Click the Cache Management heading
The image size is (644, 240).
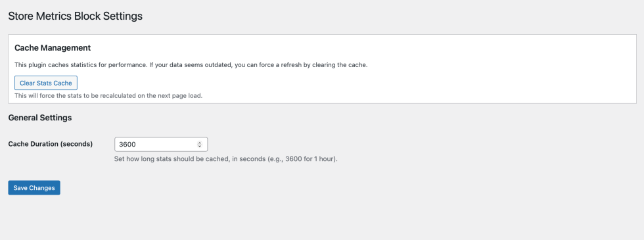(x=53, y=47)
